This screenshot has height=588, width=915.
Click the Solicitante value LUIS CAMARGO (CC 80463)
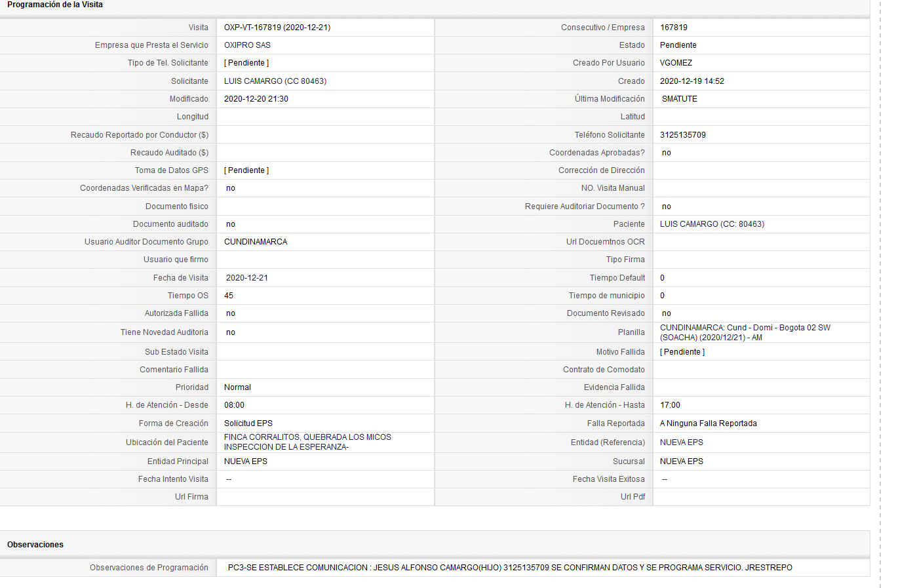tap(275, 81)
